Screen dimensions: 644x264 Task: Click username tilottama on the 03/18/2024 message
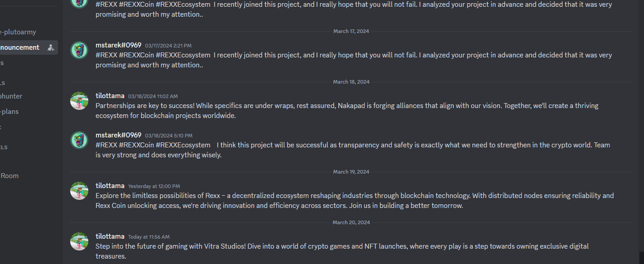click(110, 95)
